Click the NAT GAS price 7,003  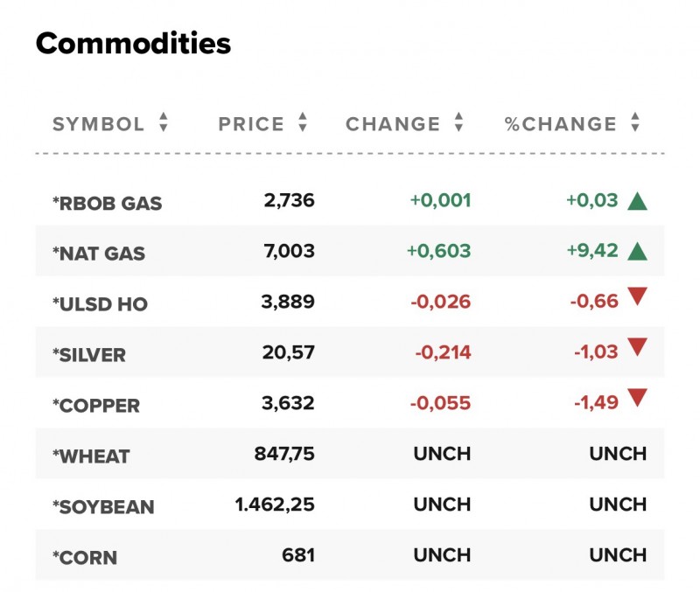[289, 252]
